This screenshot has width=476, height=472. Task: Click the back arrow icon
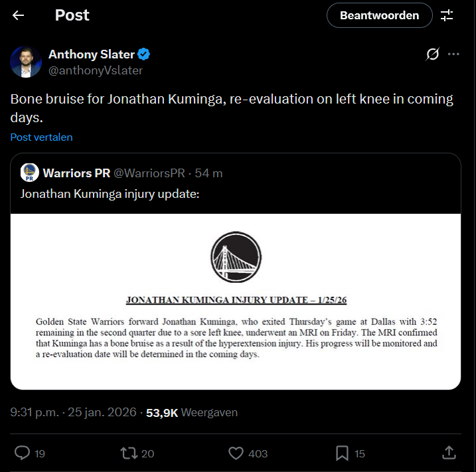(19, 15)
